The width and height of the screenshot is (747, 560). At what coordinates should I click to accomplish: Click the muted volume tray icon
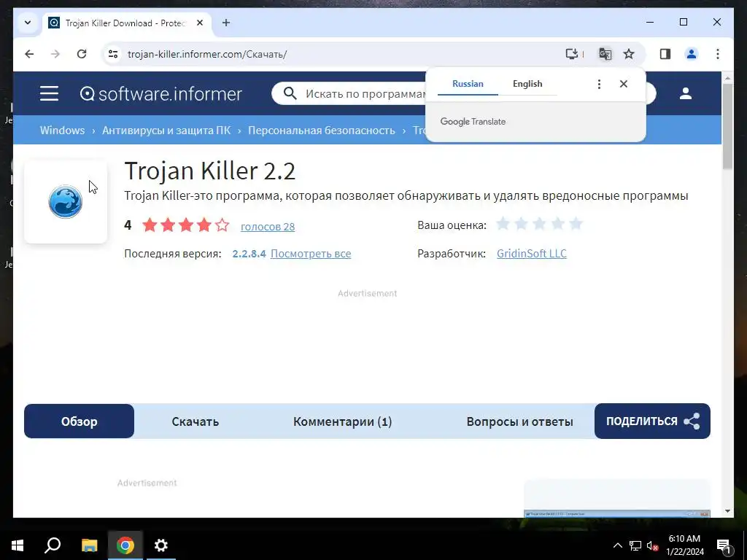coord(653,545)
